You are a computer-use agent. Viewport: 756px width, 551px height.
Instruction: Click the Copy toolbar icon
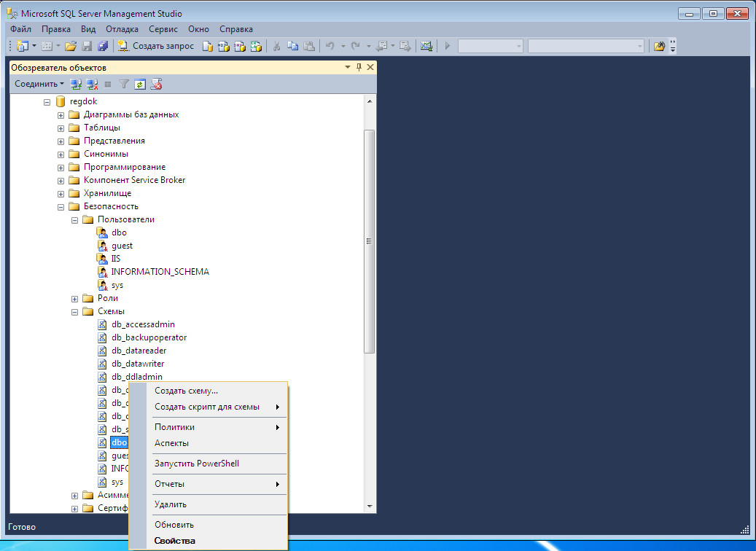pyautogui.click(x=292, y=46)
